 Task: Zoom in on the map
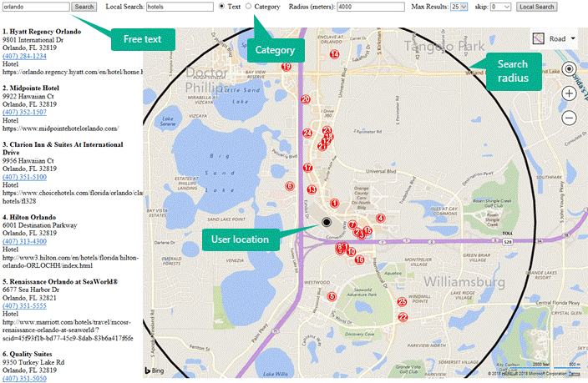(569, 93)
